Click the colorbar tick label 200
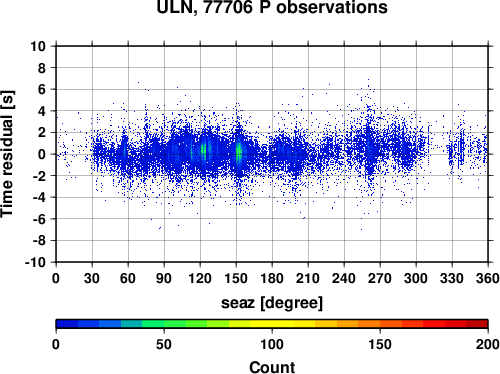Screen dimensions: 500x374 pos(488,344)
